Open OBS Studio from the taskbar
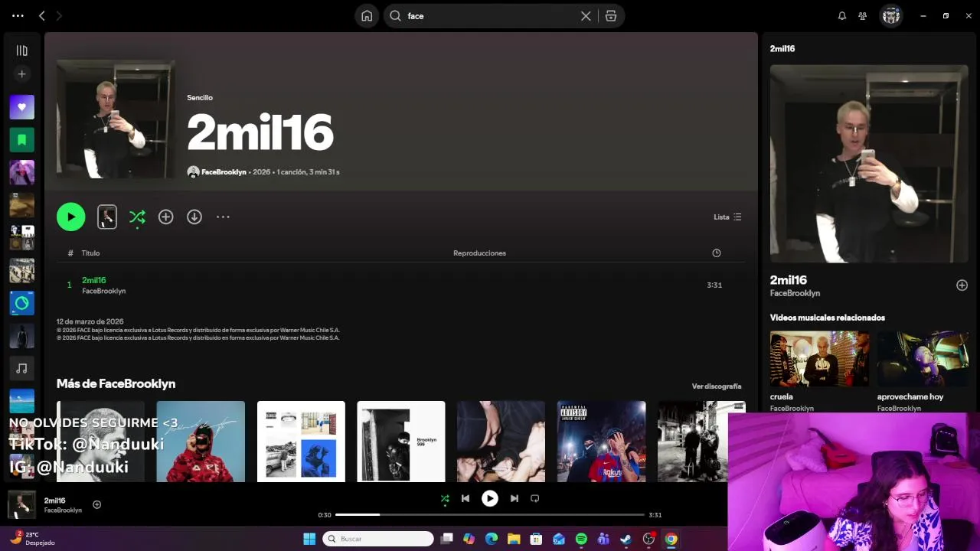Image resolution: width=980 pixels, height=551 pixels. tap(648, 539)
